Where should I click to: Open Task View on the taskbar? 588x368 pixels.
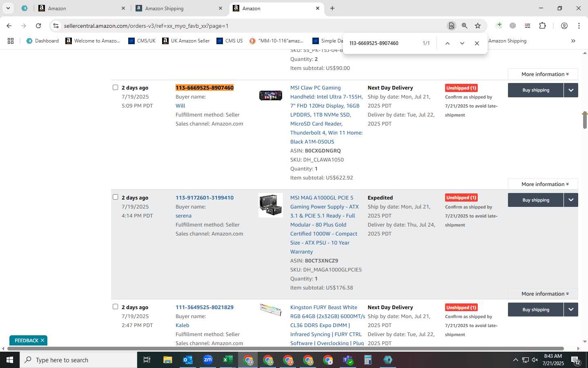pyautogui.click(x=147, y=360)
